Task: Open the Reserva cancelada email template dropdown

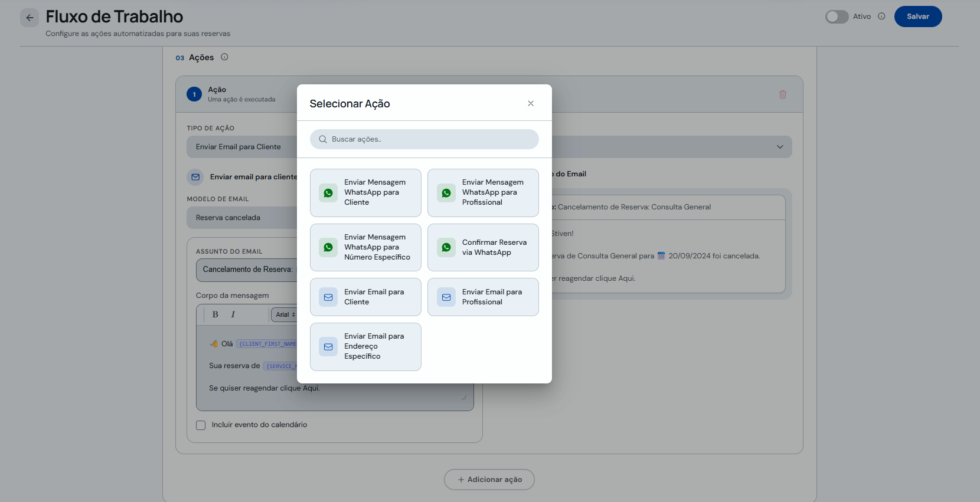Action: click(x=242, y=218)
